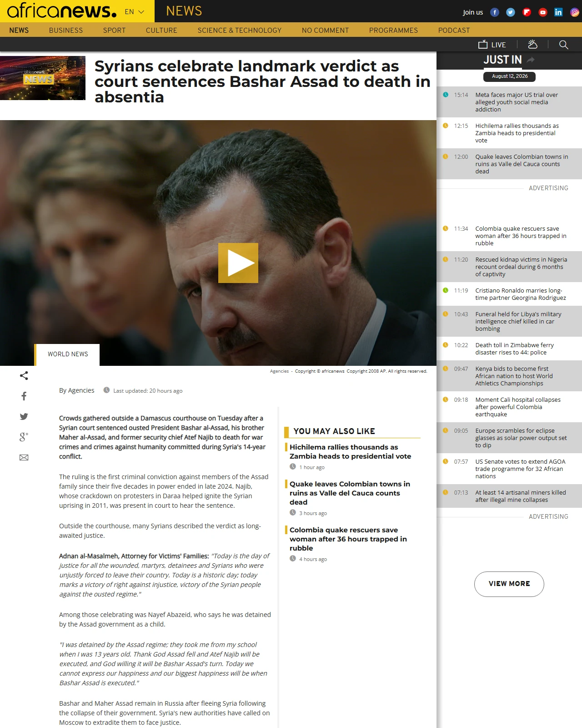Image resolution: width=582 pixels, height=728 pixels.
Task: Click the africanews NEWS thumbnail image
Action: 43,78
